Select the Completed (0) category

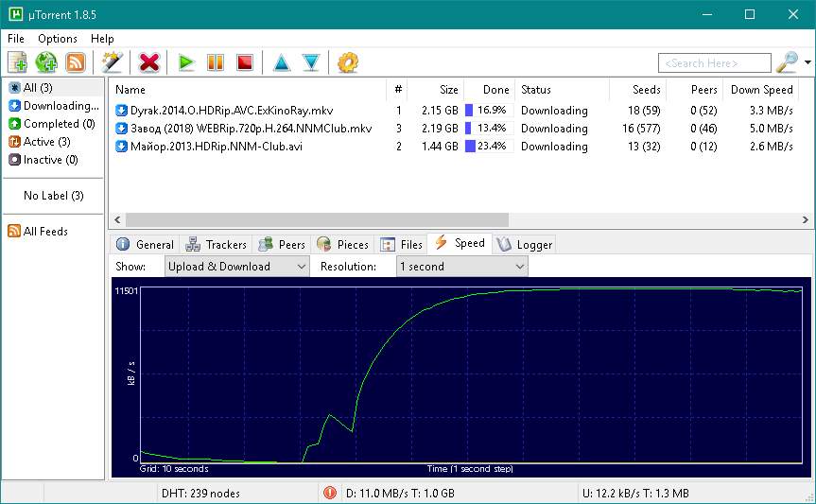[x=51, y=124]
